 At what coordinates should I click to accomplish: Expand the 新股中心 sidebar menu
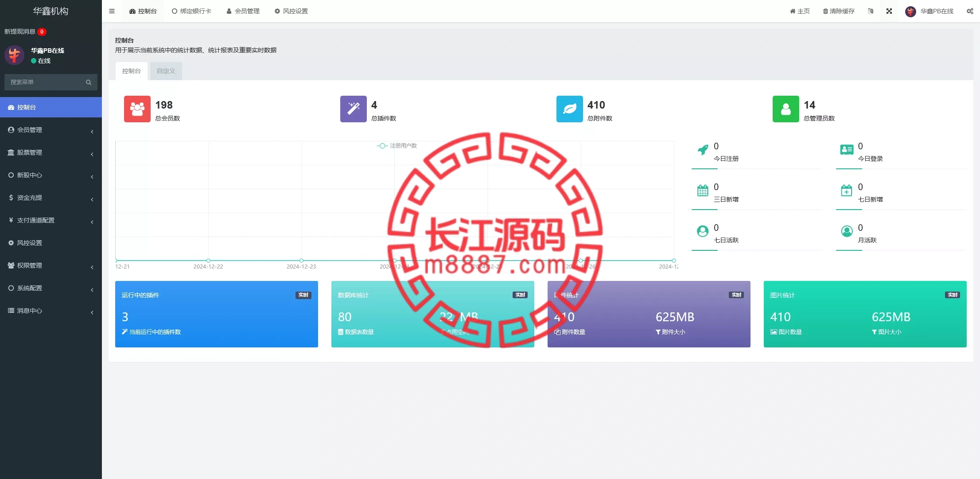tap(51, 175)
